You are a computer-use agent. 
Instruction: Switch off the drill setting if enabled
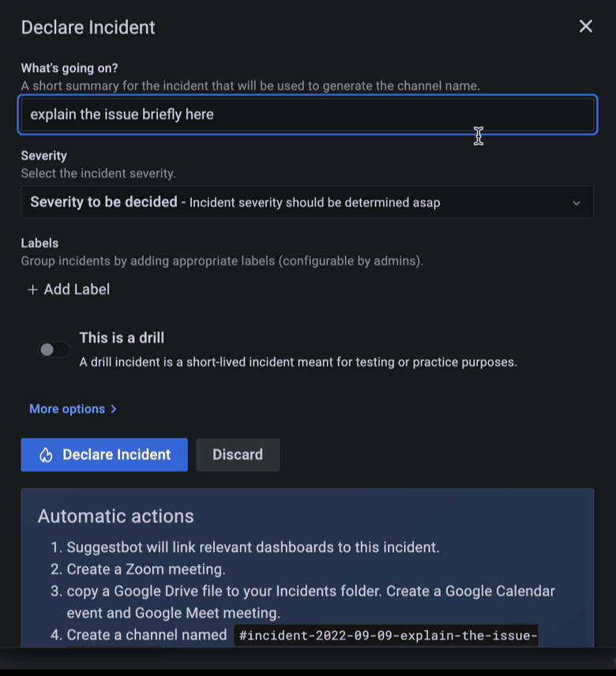pos(54,349)
